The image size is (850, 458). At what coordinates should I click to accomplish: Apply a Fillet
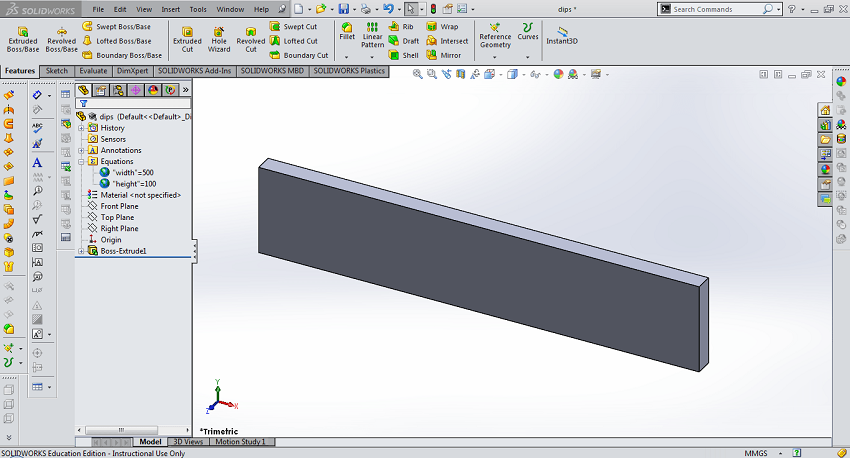347,31
